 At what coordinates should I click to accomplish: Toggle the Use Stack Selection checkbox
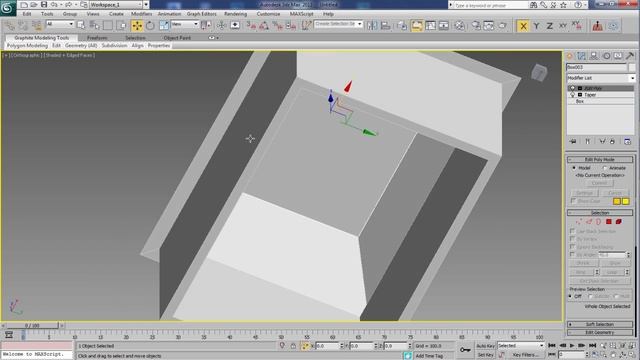coord(572,231)
